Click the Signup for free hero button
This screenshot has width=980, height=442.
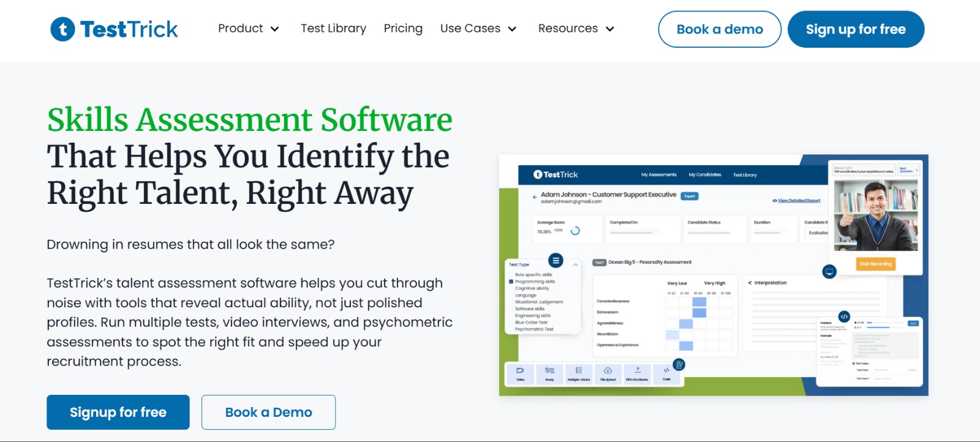coord(118,412)
